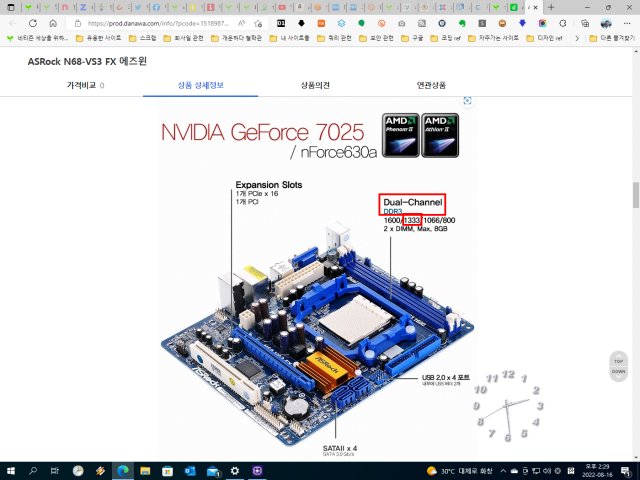Show hidden system tray icons
This screenshot has height=480, width=640.
coord(503,471)
